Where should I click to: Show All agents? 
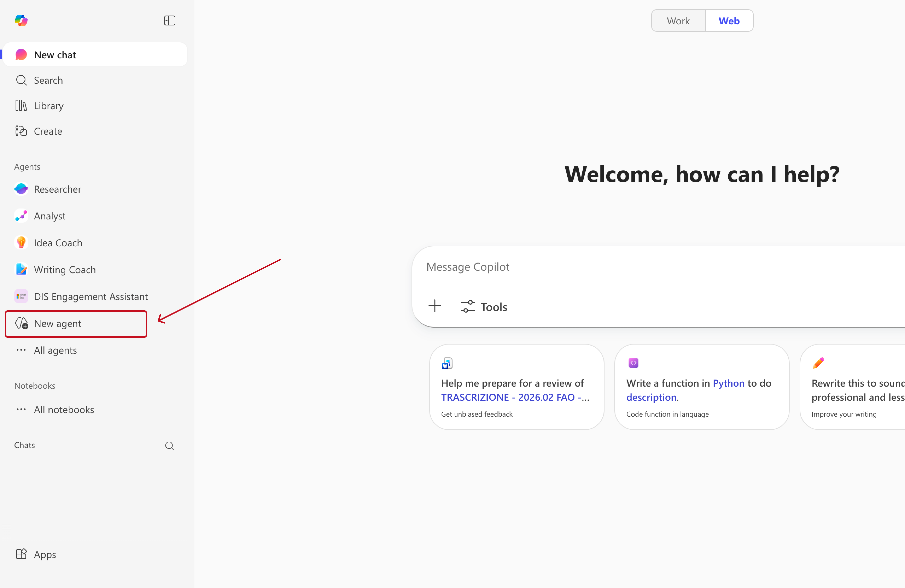55,350
